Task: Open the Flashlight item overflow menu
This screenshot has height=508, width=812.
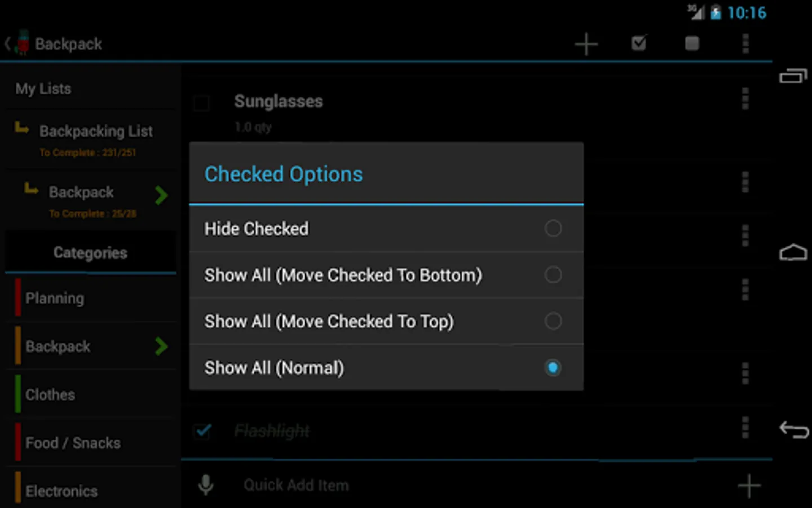Action: 745,428
